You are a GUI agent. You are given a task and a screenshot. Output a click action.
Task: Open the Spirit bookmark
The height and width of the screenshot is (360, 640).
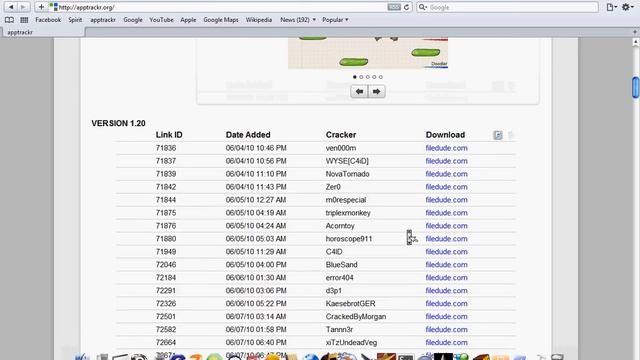[x=75, y=20]
